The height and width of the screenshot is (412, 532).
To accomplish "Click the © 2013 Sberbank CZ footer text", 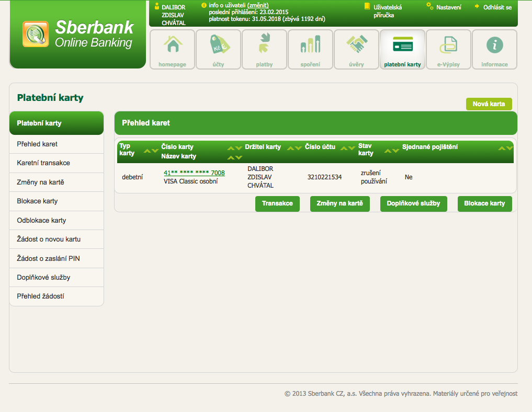I will 401,394.
